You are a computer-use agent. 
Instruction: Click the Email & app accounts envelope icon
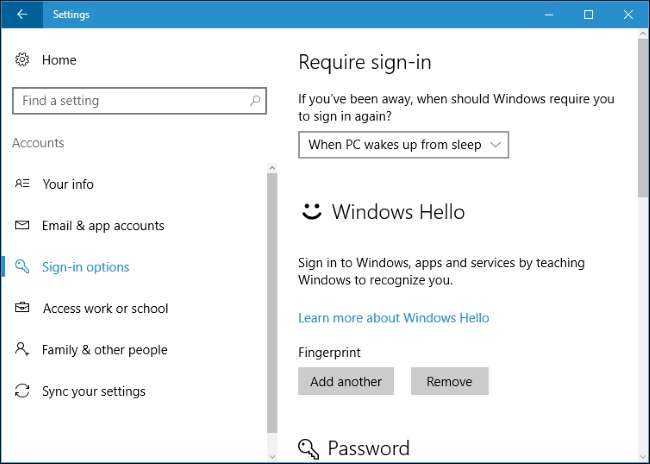point(22,226)
